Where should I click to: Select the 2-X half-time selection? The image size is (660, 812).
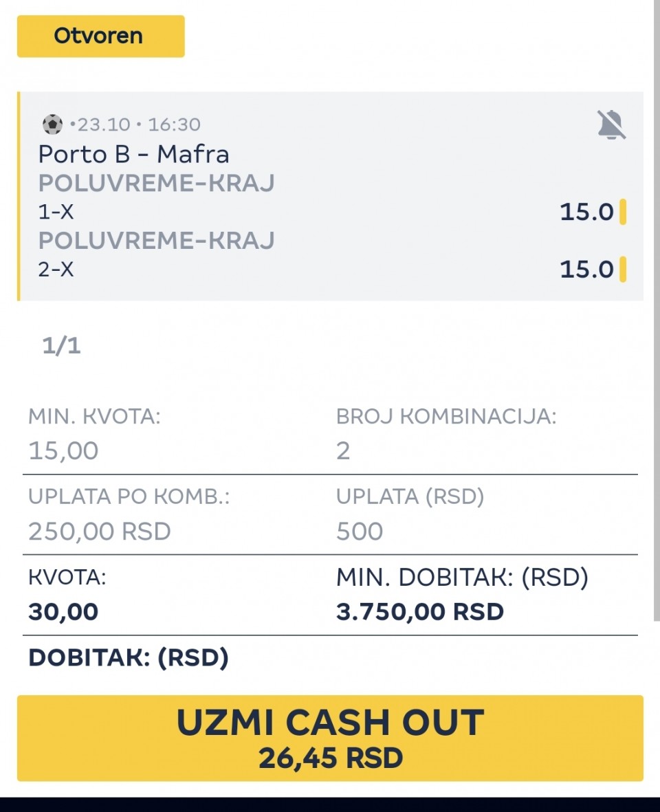[x=56, y=270]
